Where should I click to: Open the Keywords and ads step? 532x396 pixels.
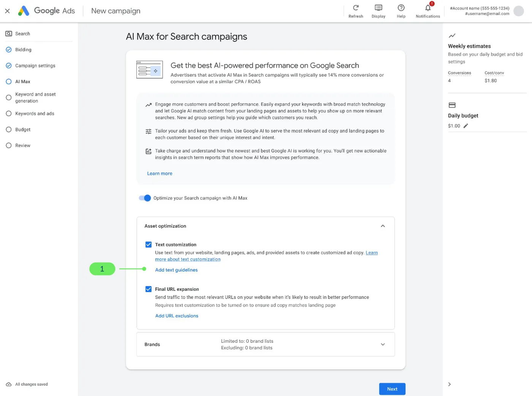point(35,114)
